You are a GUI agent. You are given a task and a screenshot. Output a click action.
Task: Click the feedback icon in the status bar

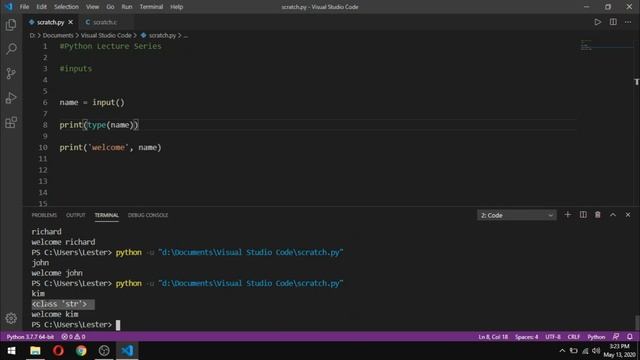616,337
